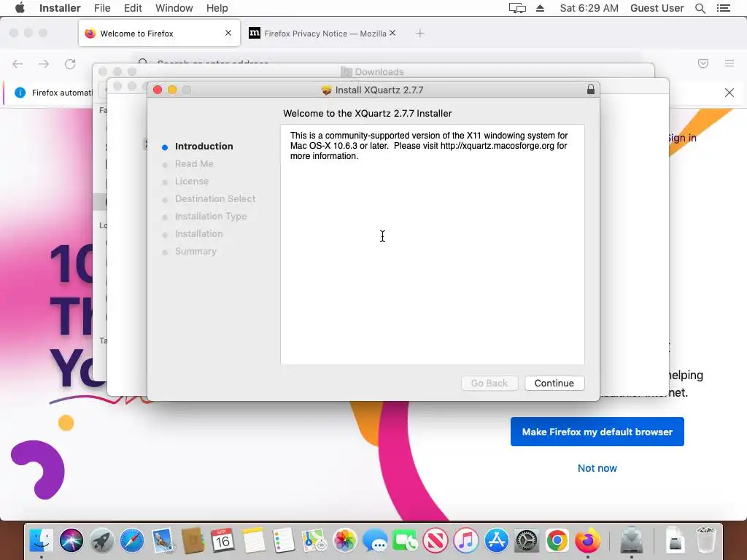Open Music from the Dock
This screenshot has height=560, width=747.
pos(465,540)
